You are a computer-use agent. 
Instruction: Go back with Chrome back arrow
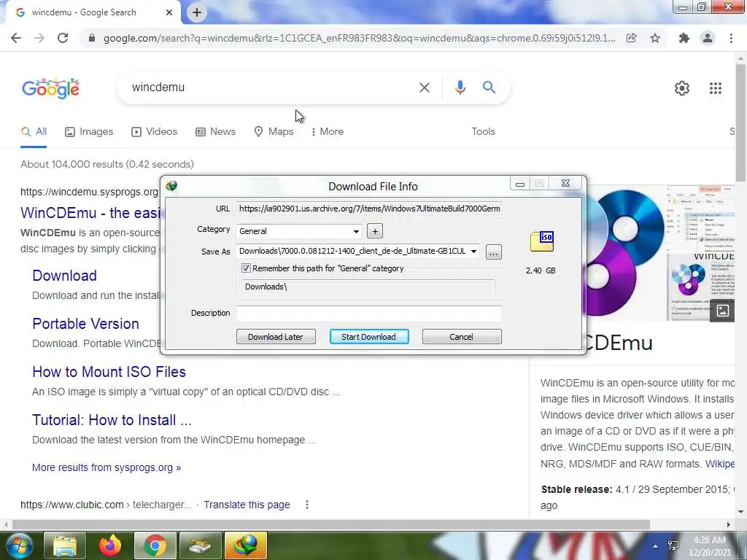pyautogui.click(x=16, y=38)
